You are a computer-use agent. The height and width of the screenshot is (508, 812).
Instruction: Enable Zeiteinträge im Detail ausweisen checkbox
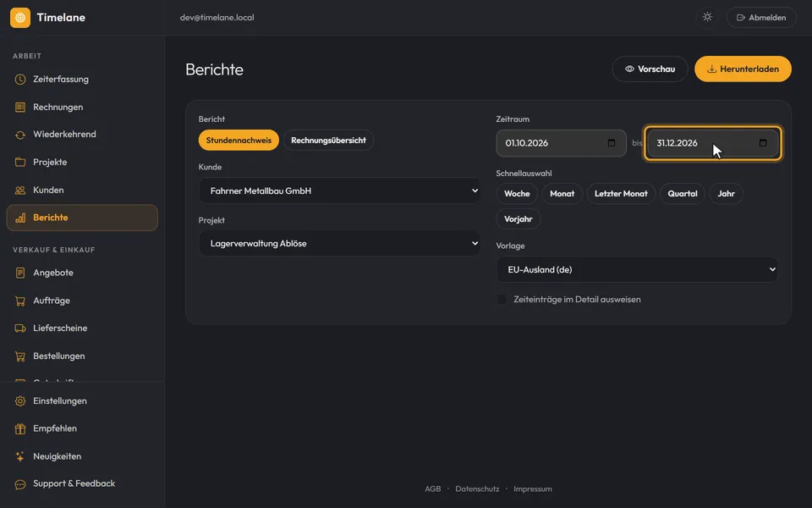coord(502,299)
